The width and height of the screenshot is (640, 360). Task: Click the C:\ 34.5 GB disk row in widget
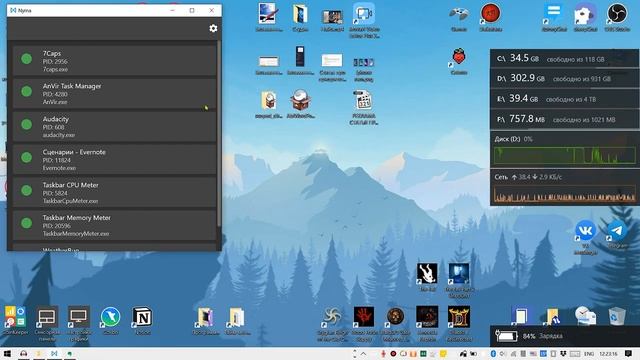click(564, 59)
